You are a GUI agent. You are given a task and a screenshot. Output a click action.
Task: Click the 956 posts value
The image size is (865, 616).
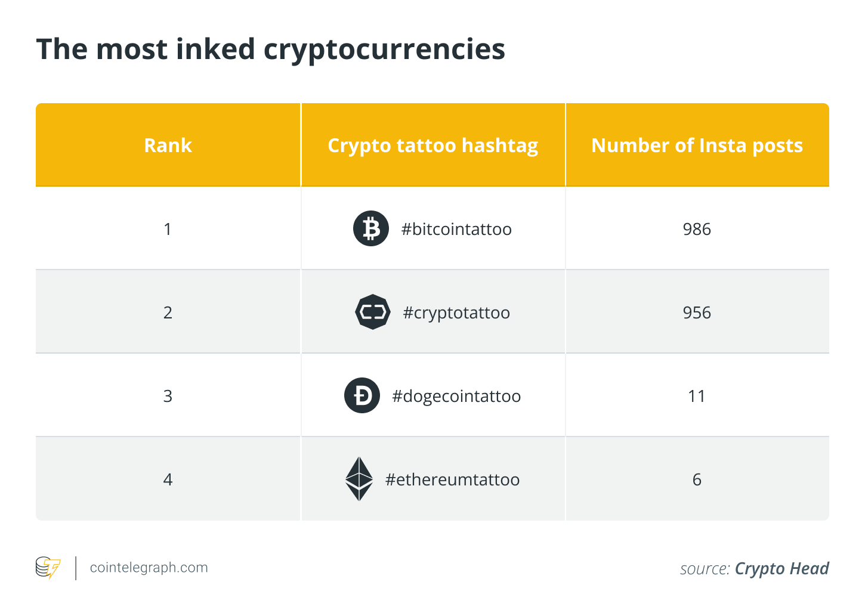coord(697,313)
